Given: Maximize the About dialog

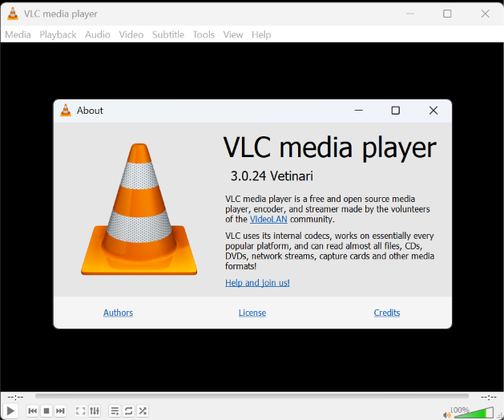Looking at the screenshot, I should pos(395,111).
